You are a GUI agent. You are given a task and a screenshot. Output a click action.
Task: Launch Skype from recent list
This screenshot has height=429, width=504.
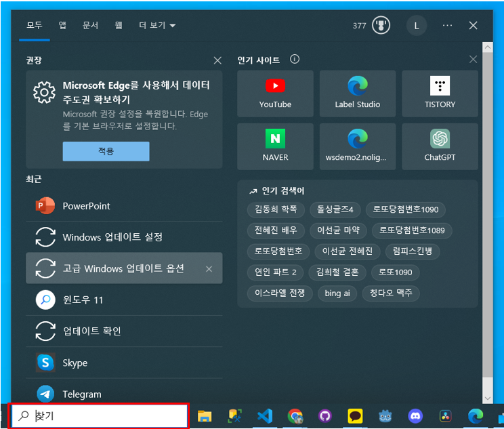point(124,363)
